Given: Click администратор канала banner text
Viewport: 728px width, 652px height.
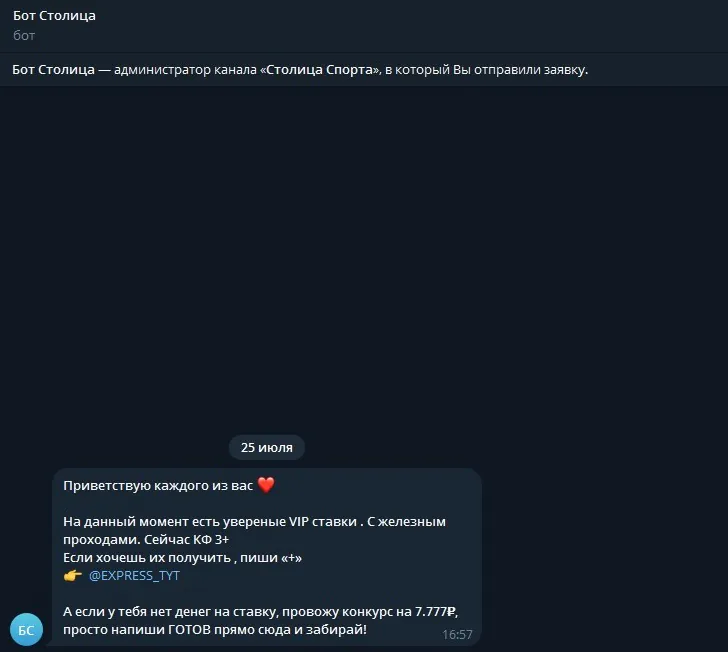Looking at the screenshot, I should [x=185, y=70].
